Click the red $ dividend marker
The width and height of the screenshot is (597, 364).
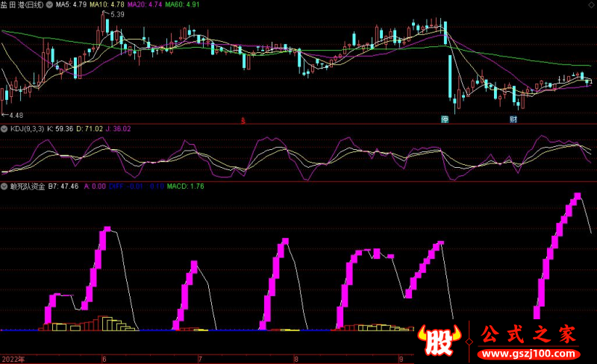(243, 120)
